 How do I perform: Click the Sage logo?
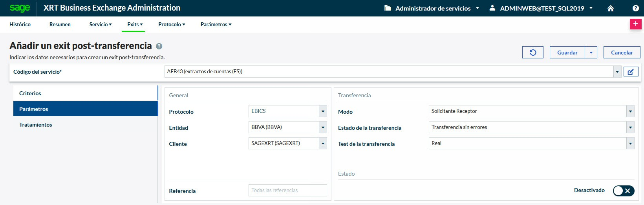tap(20, 8)
